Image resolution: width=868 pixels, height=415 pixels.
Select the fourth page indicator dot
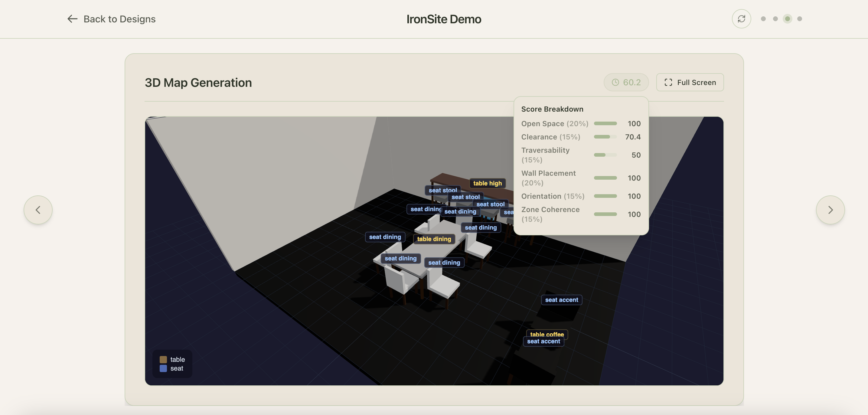click(x=800, y=19)
